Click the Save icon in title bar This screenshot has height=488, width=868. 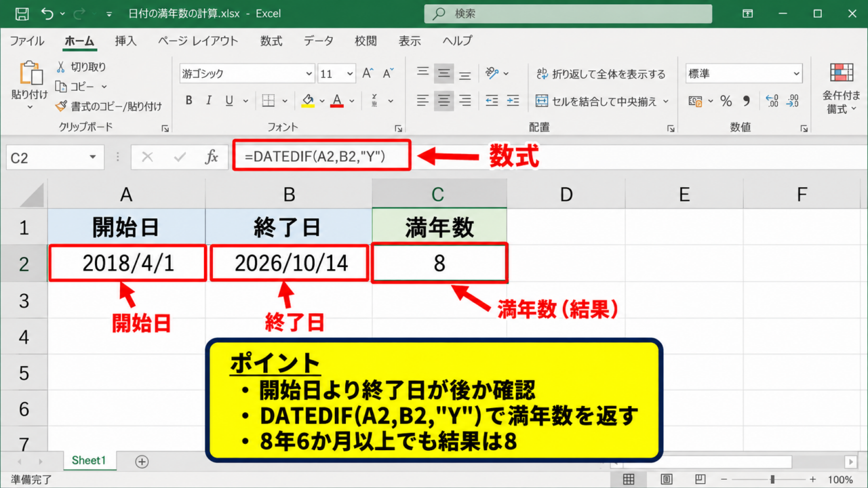[x=22, y=14]
